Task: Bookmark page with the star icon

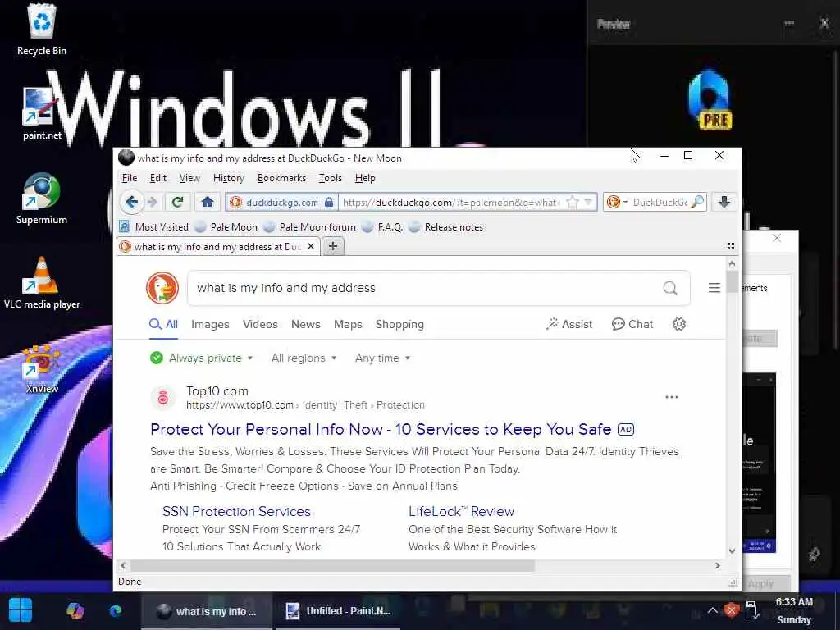Action: pyautogui.click(x=572, y=202)
